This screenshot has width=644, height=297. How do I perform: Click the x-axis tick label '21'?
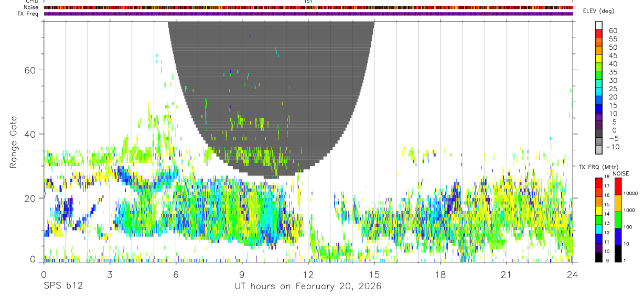tap(507, 274)
